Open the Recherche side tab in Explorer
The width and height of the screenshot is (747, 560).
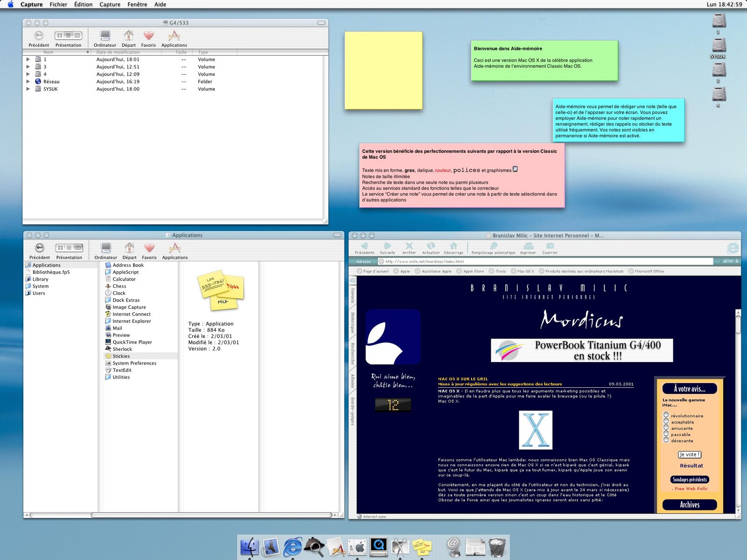352,354
